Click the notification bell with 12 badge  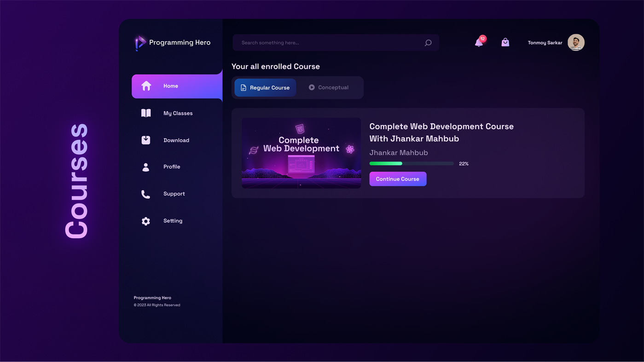479,42
